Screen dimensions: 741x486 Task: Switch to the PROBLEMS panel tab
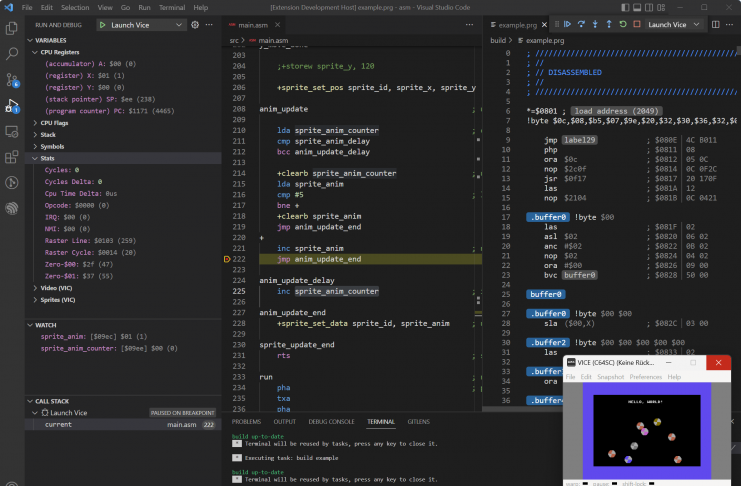(x=246, y=422)
